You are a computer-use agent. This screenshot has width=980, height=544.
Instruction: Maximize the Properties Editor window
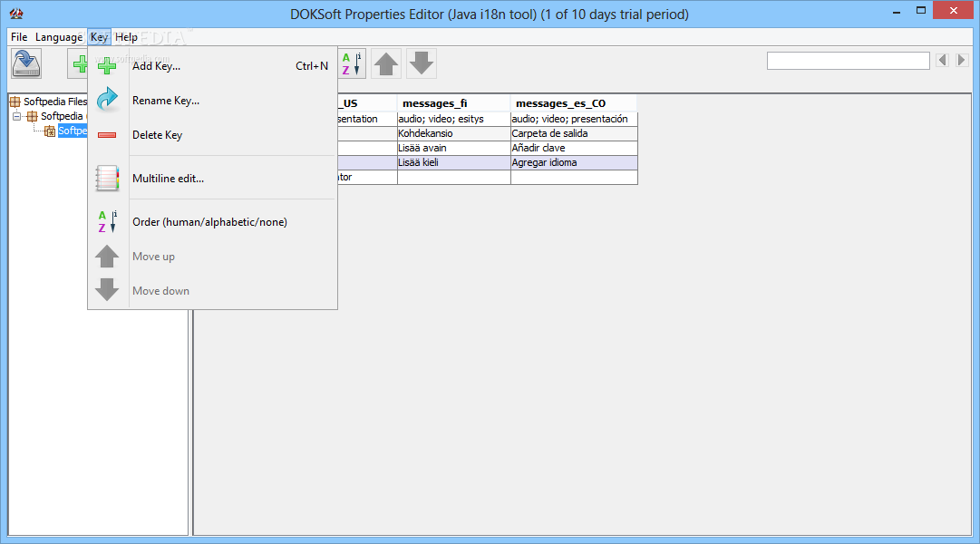[x=921, y=11]
